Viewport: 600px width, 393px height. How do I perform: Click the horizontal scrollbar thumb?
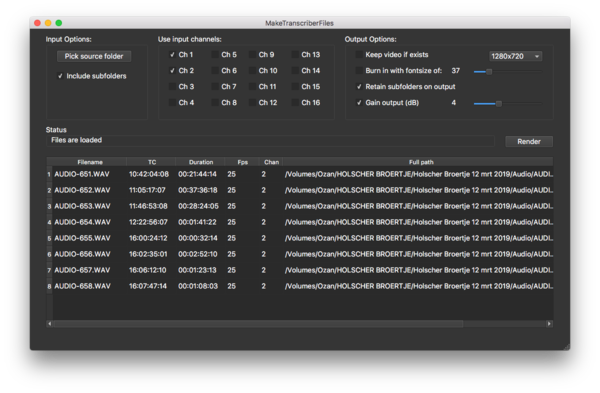pos(258,324)
